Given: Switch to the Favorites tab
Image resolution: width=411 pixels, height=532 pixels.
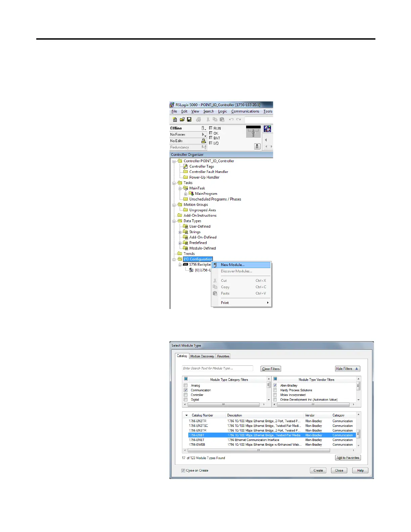Looking at the screenshot, I should coord(223,356).
